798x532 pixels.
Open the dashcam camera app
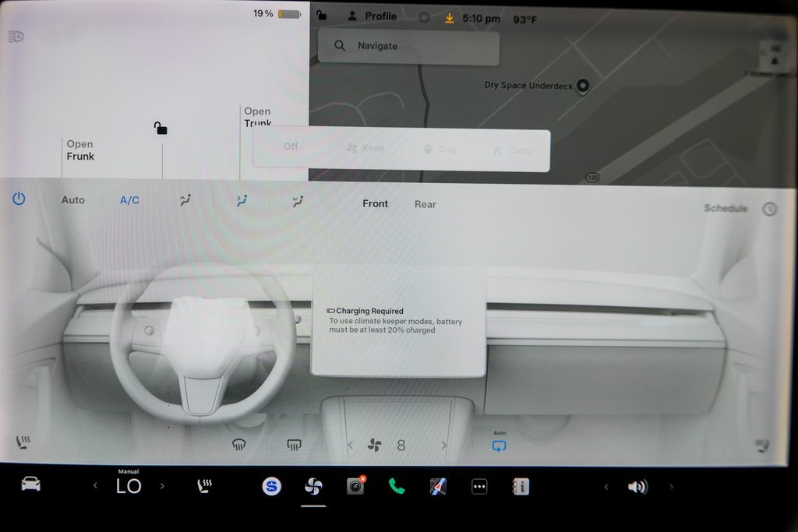tap(355, 486)
